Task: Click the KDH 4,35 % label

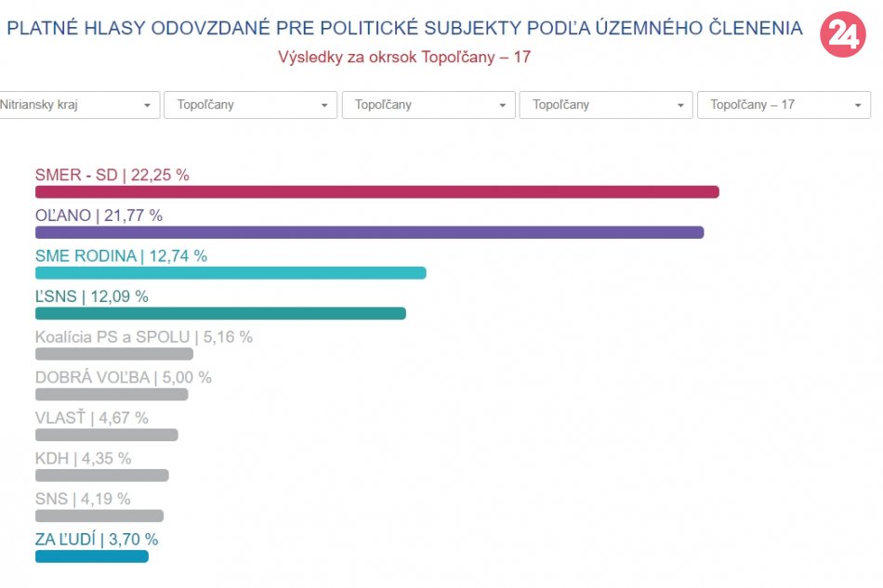Action: click(x=83, y=459)
